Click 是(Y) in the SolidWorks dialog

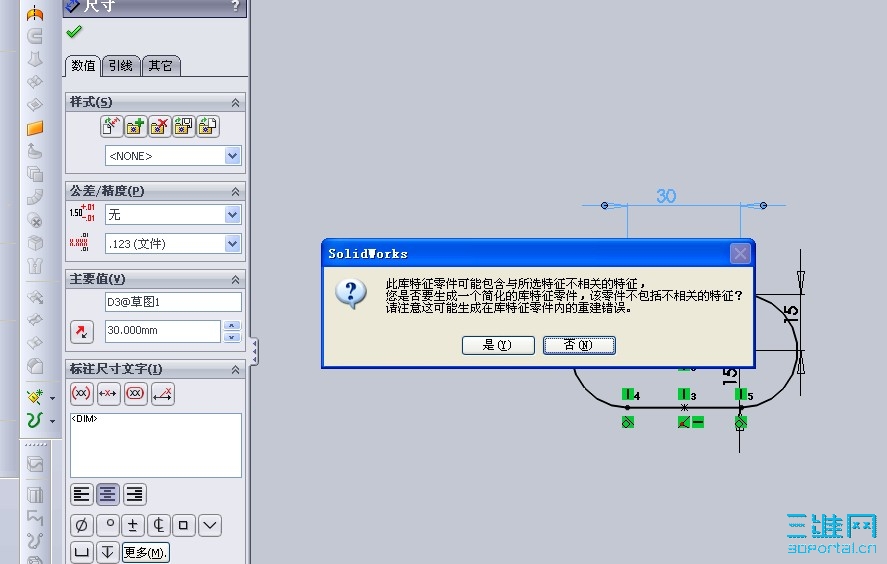click(x=498, y=345)
